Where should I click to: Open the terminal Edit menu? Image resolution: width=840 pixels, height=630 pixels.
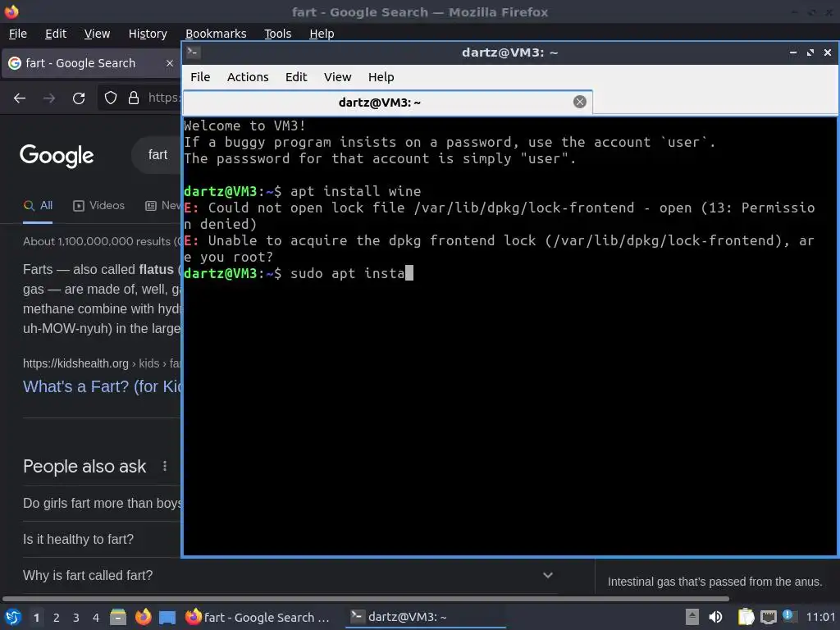point(295,77)
